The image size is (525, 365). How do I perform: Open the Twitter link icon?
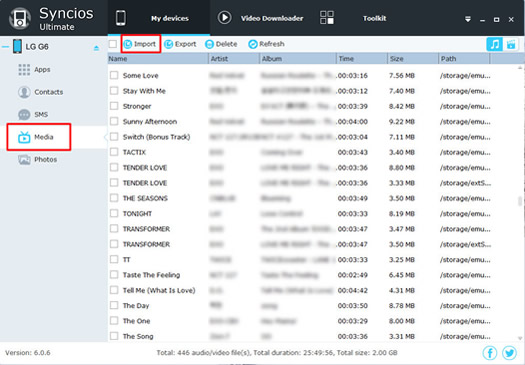510,353
